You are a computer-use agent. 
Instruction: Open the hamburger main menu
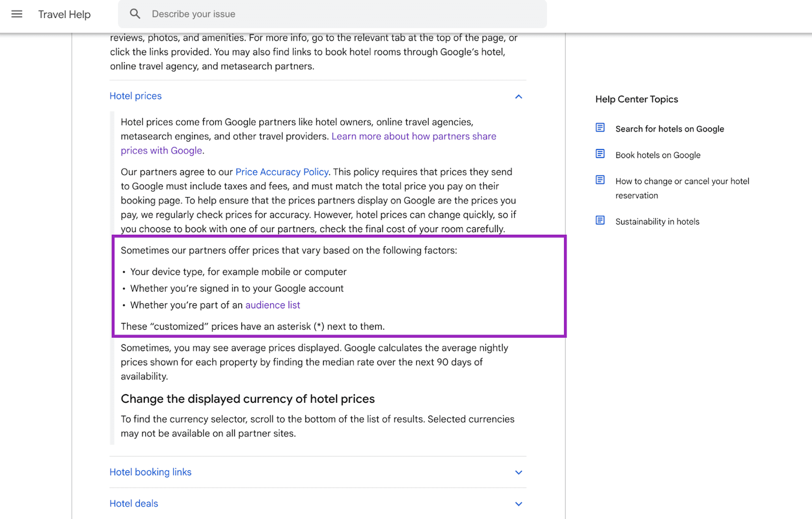[17, 14]
